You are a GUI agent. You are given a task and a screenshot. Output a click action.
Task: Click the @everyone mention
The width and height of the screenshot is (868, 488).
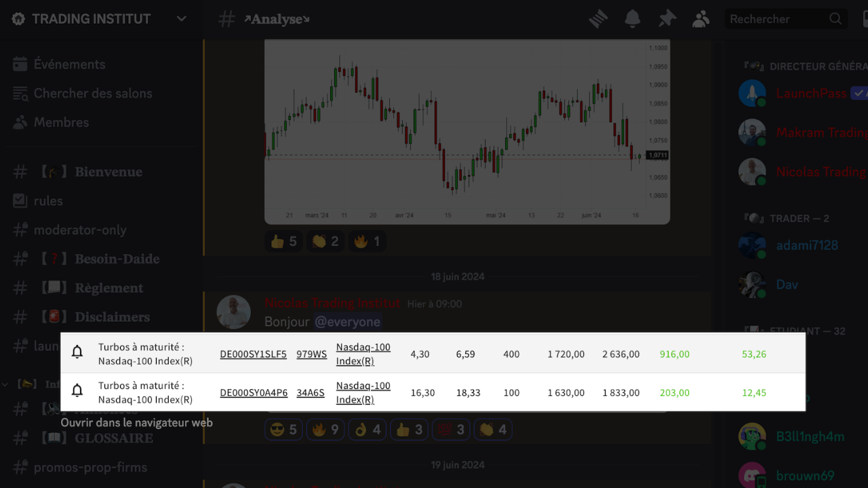point(348,322)
